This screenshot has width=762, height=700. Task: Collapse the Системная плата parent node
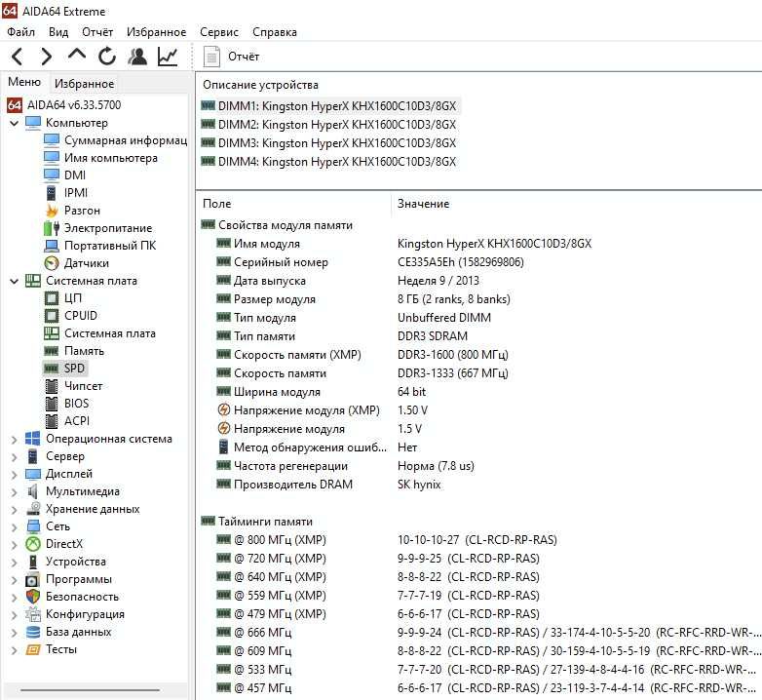click(x=14, y=281)
